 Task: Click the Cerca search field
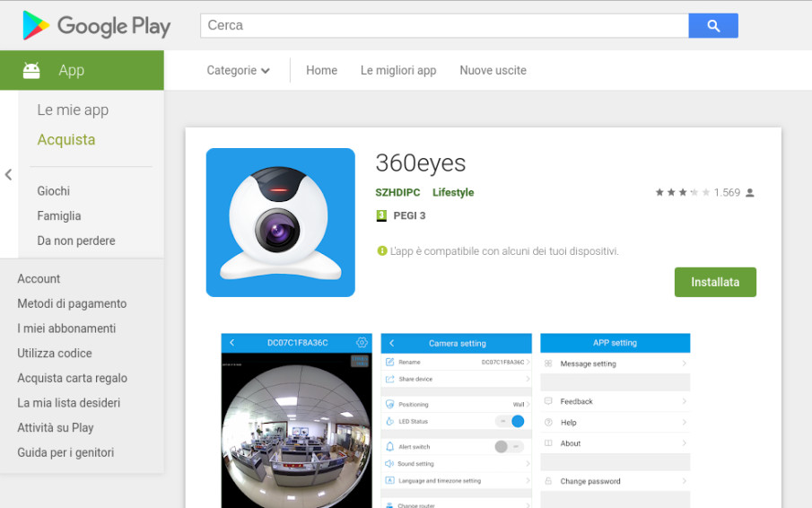point(444,26)
